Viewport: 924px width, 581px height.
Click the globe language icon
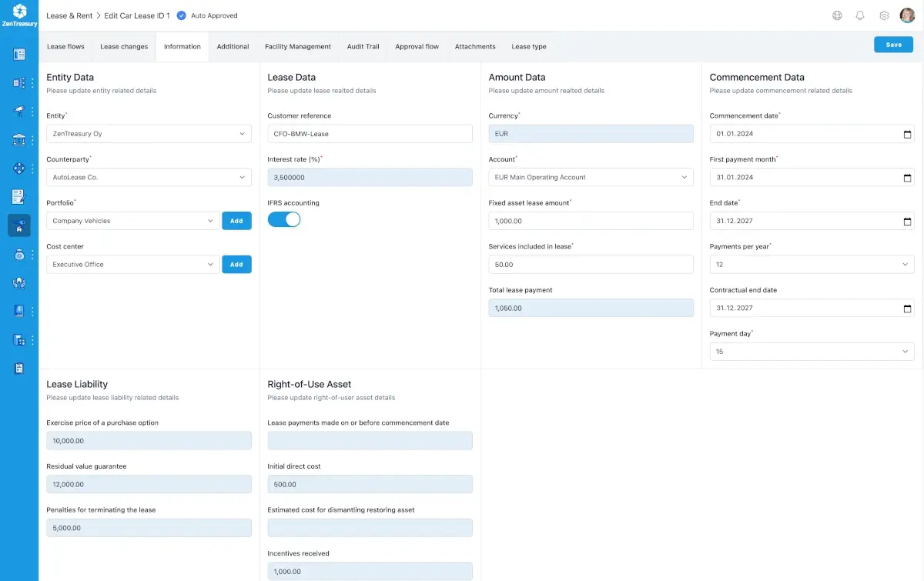(x=837, y=15)
